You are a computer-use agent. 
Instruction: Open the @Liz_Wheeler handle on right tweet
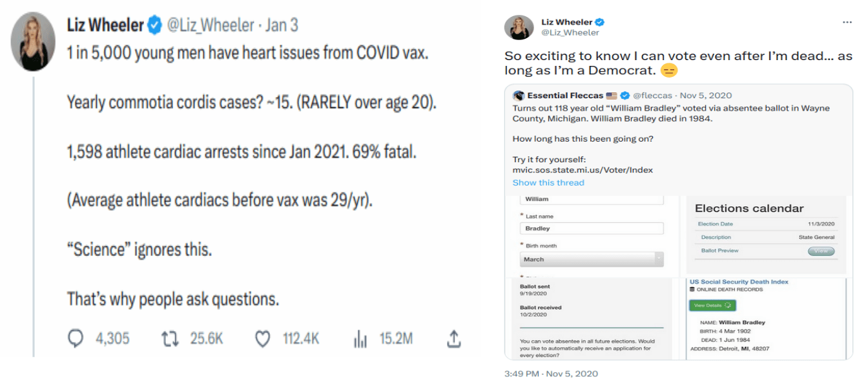coord(570,32)
